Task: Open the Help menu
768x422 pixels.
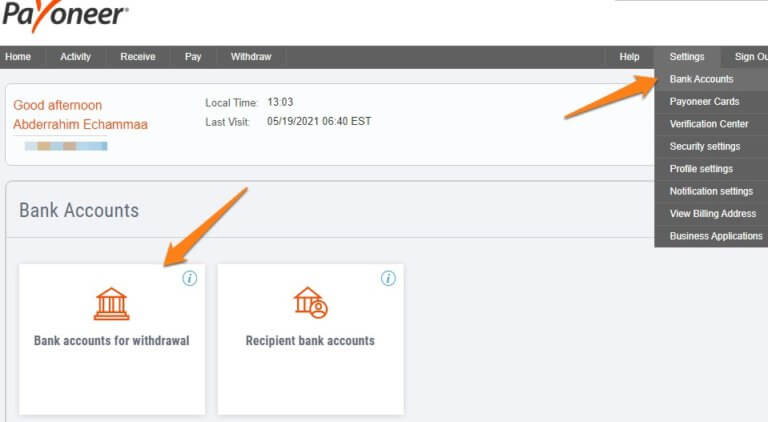Action: tap(629, 57)
